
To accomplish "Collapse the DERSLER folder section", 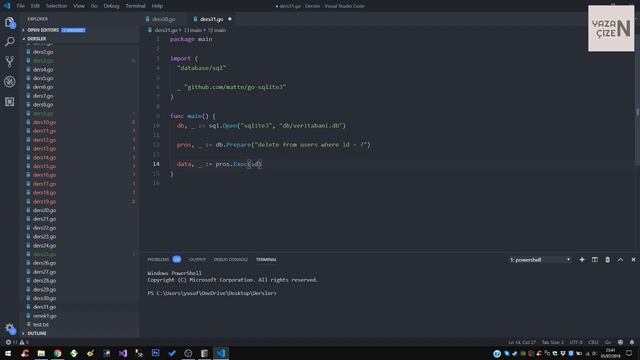I will click(x=37, y=38).
